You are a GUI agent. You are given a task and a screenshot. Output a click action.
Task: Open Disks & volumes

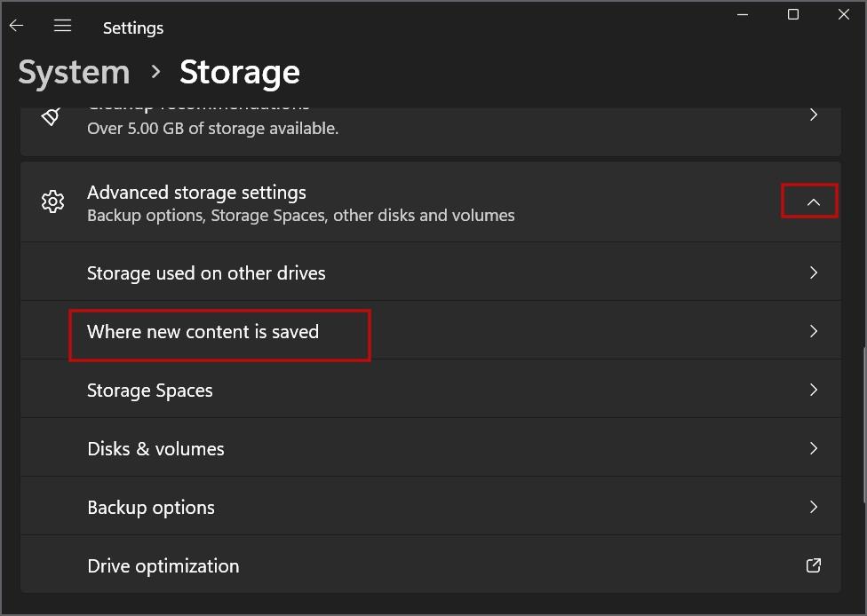[x=431, y=448]
